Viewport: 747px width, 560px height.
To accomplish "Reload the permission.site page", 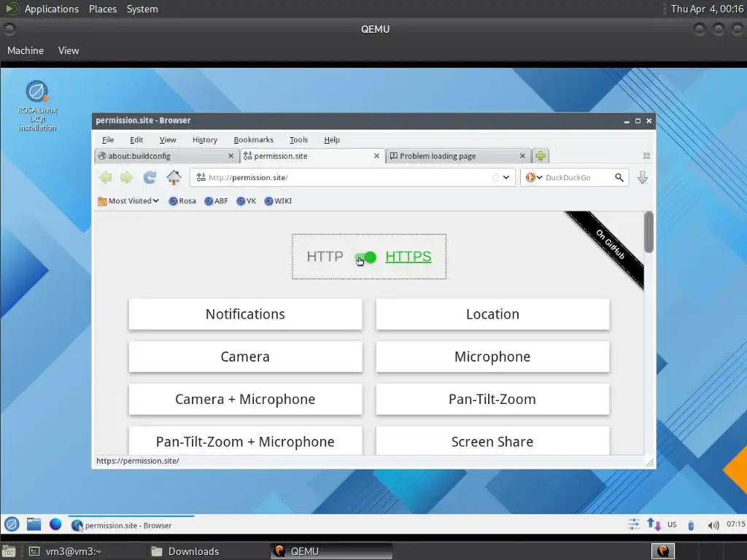I will (150, 178).
